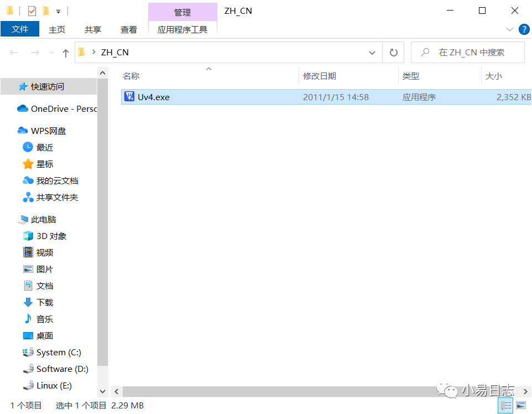Open the quick access toolbar customize dropdown
This screenshot has height=414, width=532.
click(59, 12)
